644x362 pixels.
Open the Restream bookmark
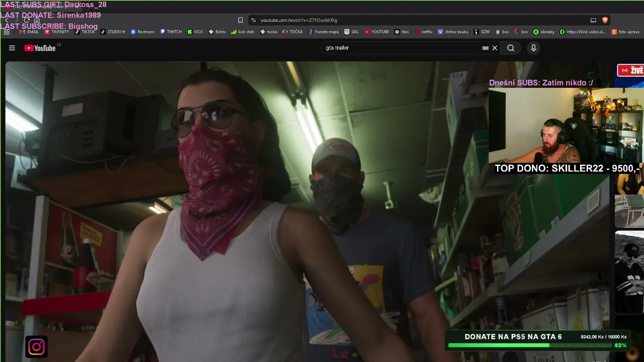[142, 32]
